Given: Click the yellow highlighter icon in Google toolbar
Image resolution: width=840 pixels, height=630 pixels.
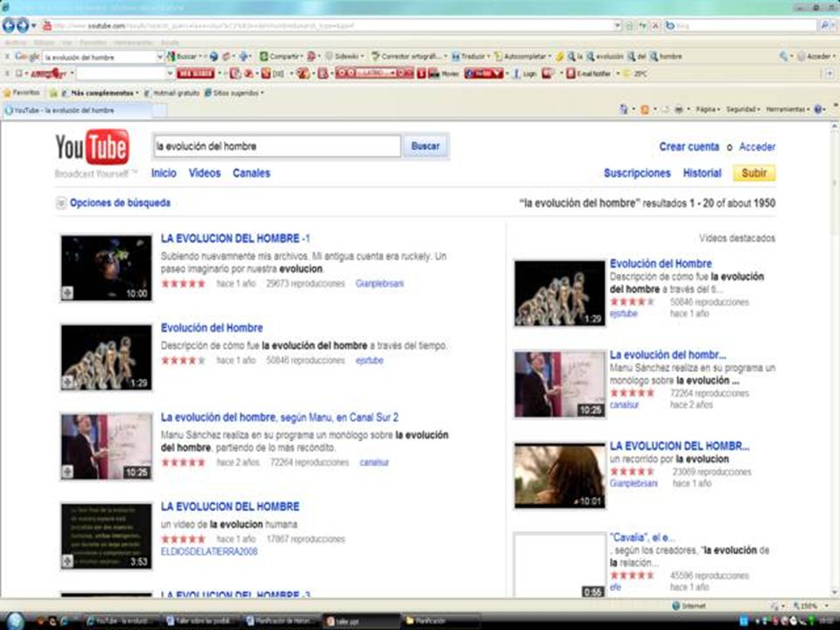Looking at the screenshot, I should pyautogui.click(x=560, y=56).
